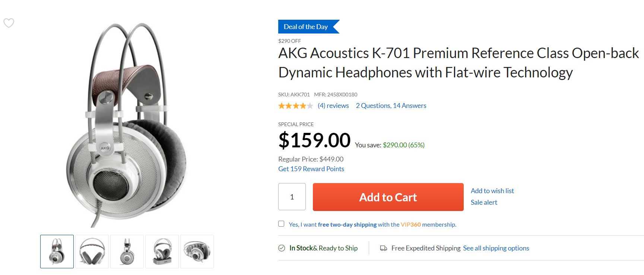The height and width of the screenshot is (275, 644).
Task: Enable the VIP360 free shipping checkbox
Action: click(281, 224)
